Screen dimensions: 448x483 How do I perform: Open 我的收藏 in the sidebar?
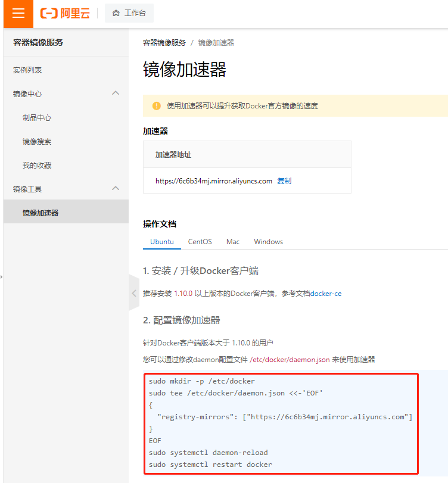click(37, 166)
